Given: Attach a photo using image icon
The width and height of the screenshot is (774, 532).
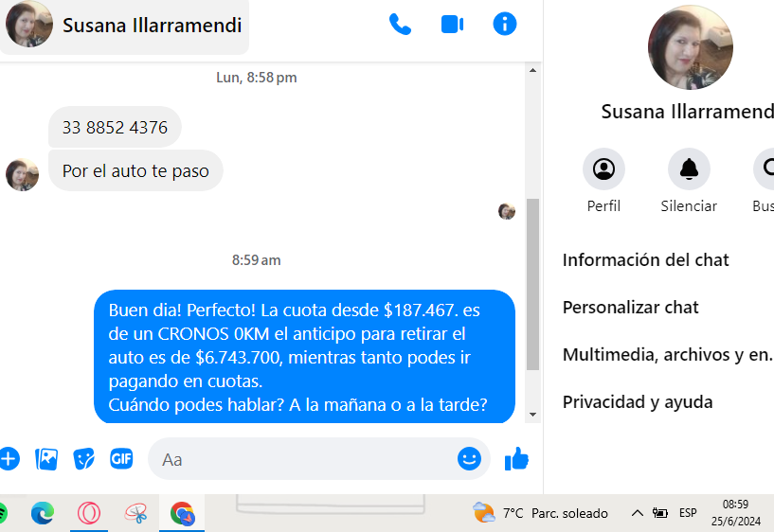Looking at the screenshot, I should (x=46, y=459).
